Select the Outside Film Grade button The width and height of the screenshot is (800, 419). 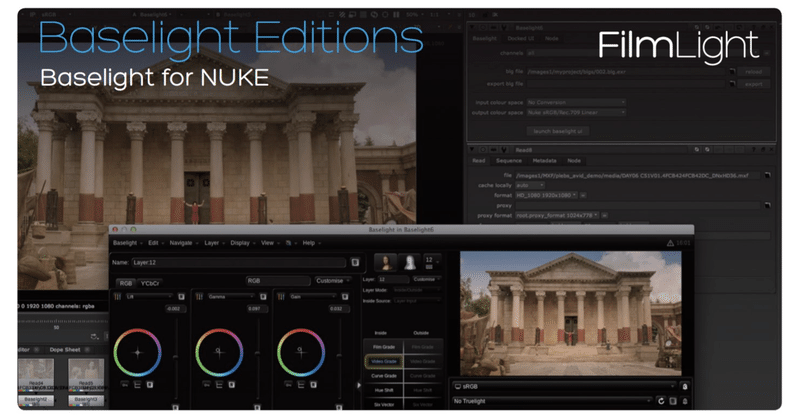pos(423,347)
